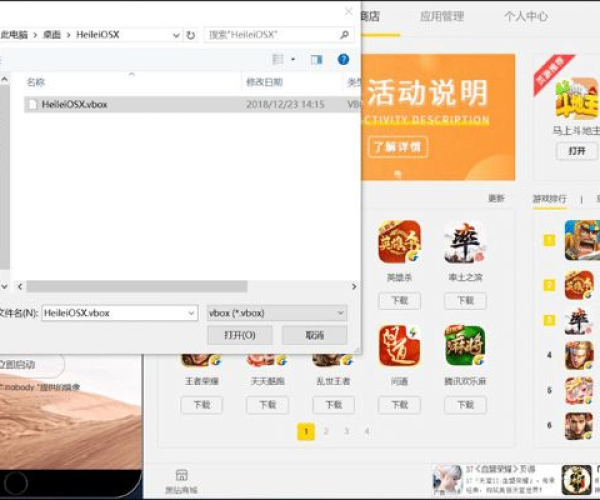
Task: Select rank 5 game icon in ranking
Action: click(x=579, y=391)
